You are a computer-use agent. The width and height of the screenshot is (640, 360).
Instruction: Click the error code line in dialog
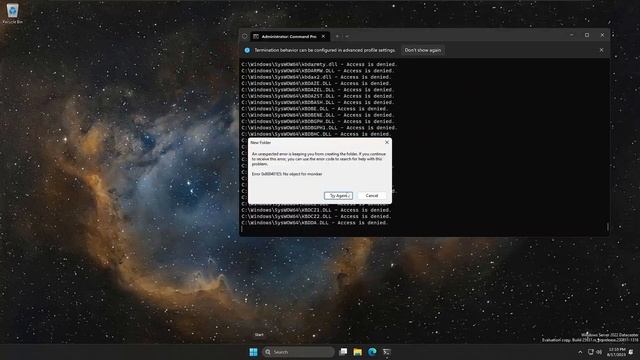287,174
